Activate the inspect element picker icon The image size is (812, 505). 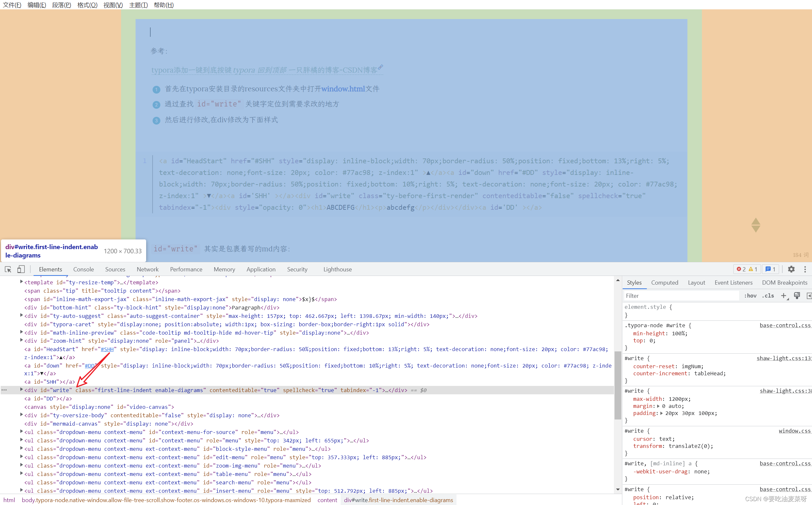point(8,269)
